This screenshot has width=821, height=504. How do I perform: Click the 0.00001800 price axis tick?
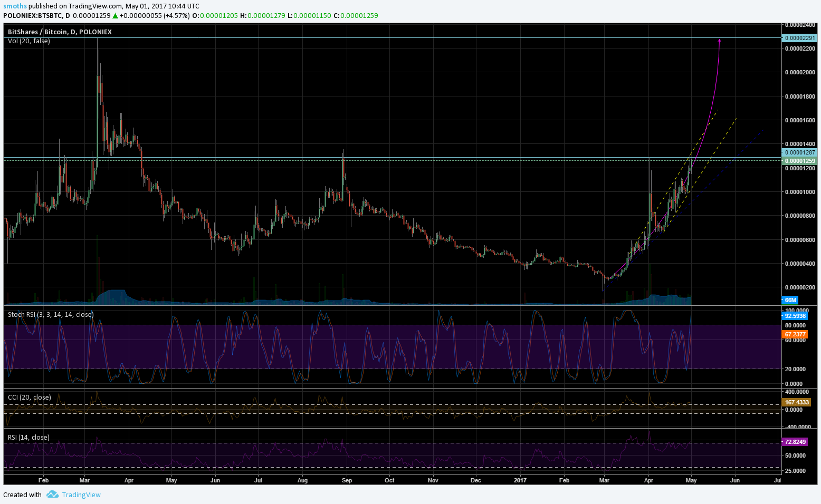coord(800,96)
